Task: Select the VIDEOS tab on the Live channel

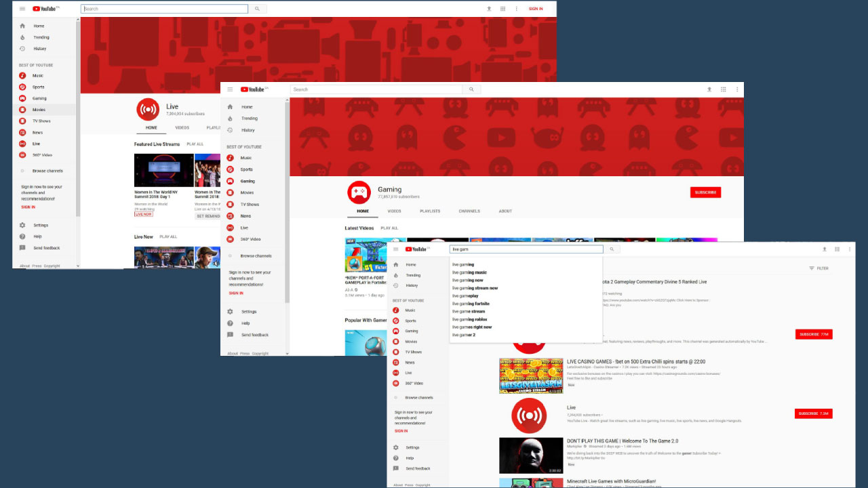Action: [x=182, y=127]
